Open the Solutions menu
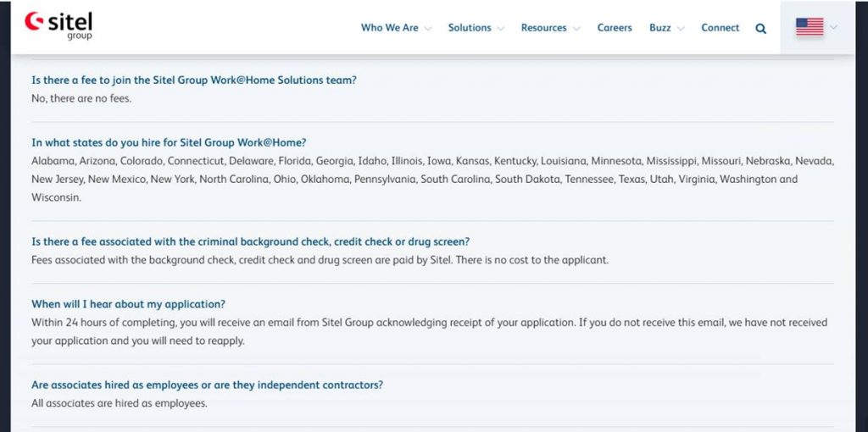Image resolution: width=868 pixels, height=432 pixels. pyautogui.click(x=470, y=28)
